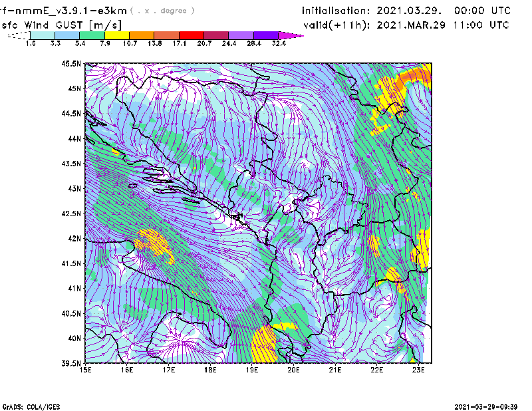The width and height of the screenshot is (532, 411).
Task: Click the 43.5N latitude label
Action: click(71, 164)
